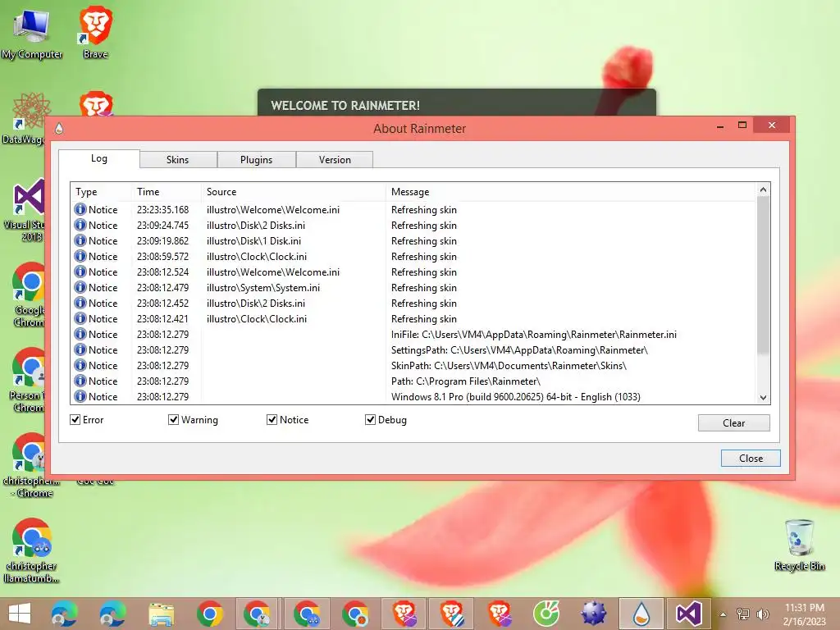
Task: Click the volume speaker tray icon
Action: click(762, 614)
